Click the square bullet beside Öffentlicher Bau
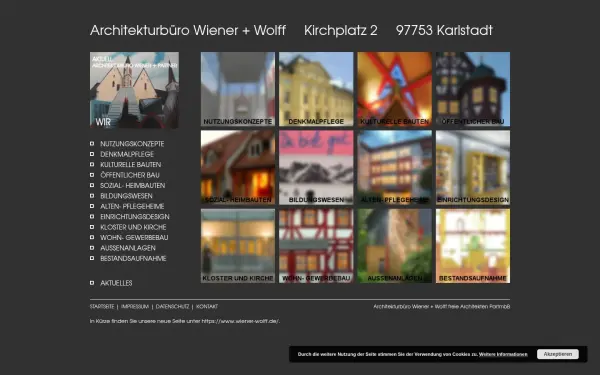 click(x=92, y=175)
